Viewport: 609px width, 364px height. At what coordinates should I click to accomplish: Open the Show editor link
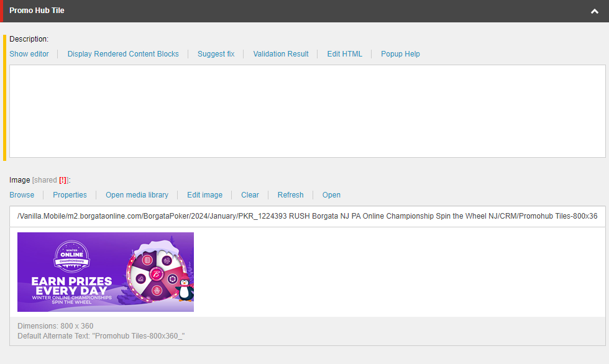[29, 54]
